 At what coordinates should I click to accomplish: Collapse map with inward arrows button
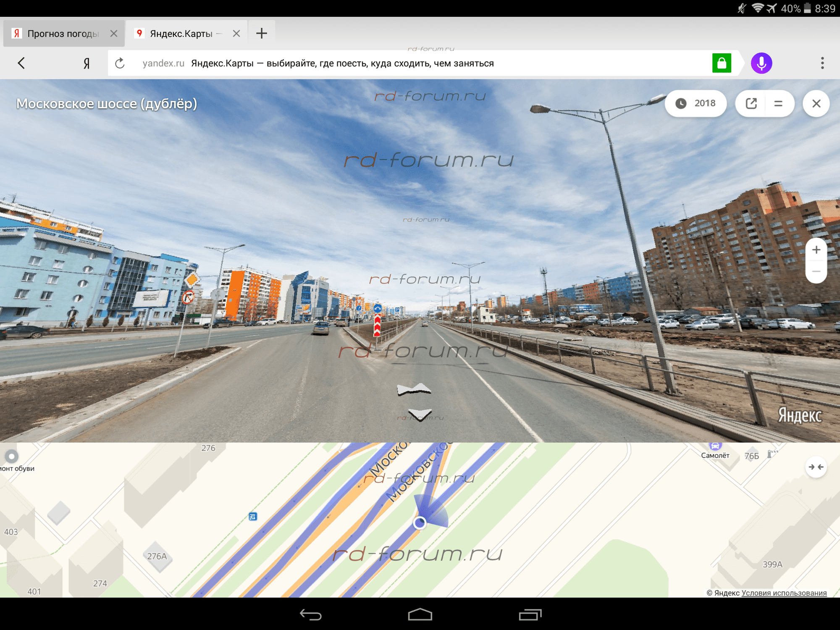tap(816, 467)
